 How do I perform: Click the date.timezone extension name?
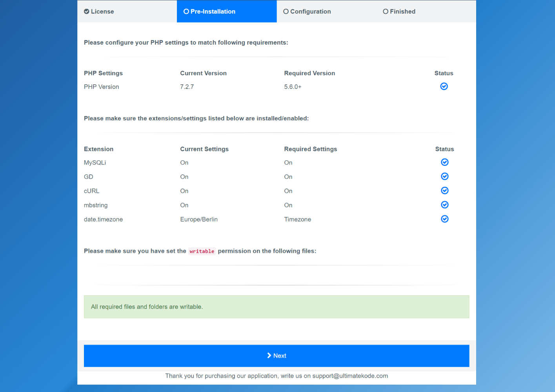[x=104, y=220]
